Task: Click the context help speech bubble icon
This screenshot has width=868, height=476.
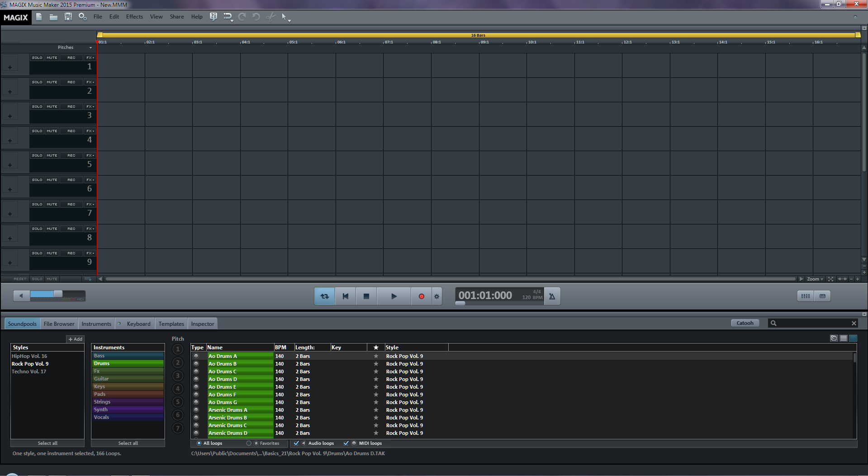Action: point(213,17)
